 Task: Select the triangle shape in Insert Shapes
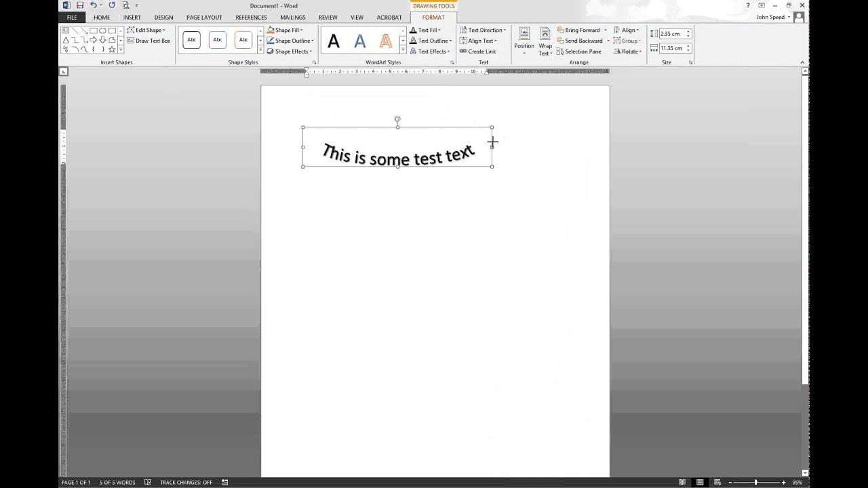(x=66, y=40)
